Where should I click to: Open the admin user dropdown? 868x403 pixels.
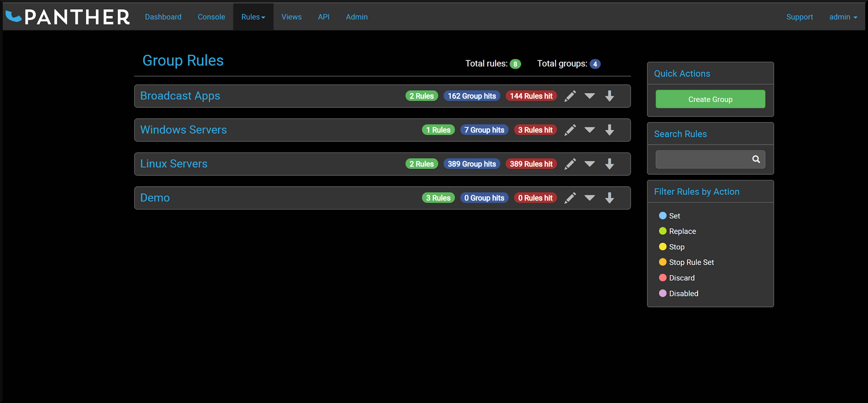843,17
